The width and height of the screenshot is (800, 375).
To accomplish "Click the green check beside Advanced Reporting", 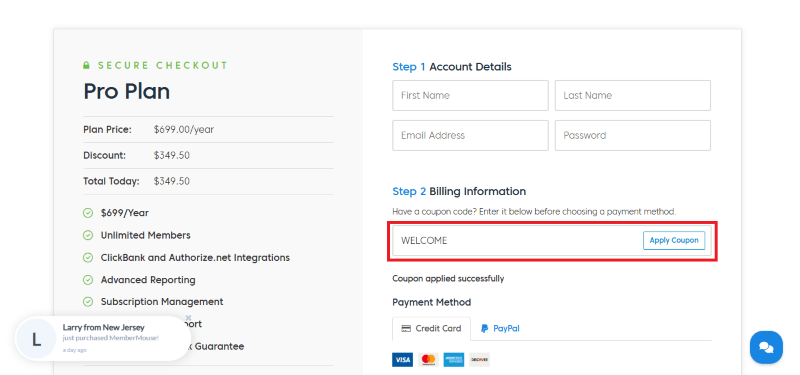I will click(x=88, y=280).
